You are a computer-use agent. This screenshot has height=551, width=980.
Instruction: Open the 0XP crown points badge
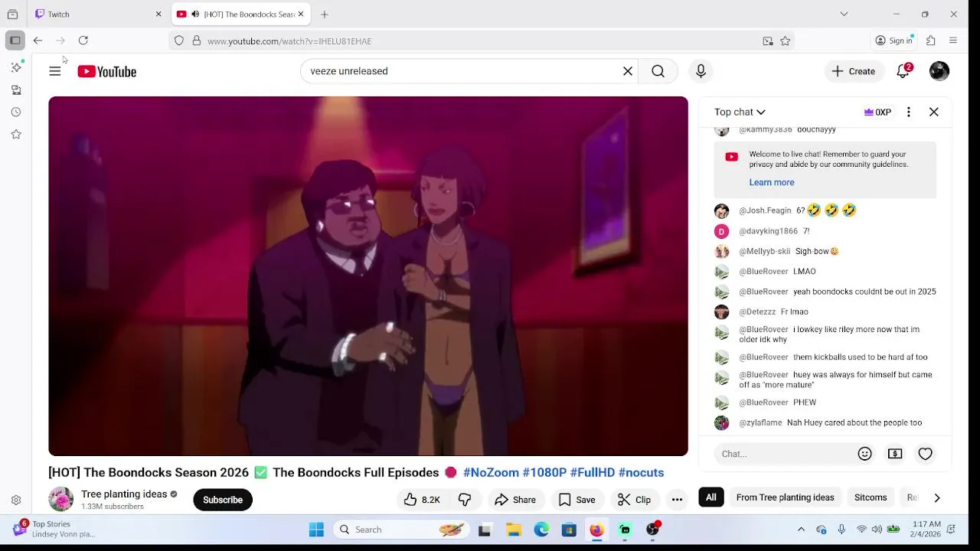[877, 112]
